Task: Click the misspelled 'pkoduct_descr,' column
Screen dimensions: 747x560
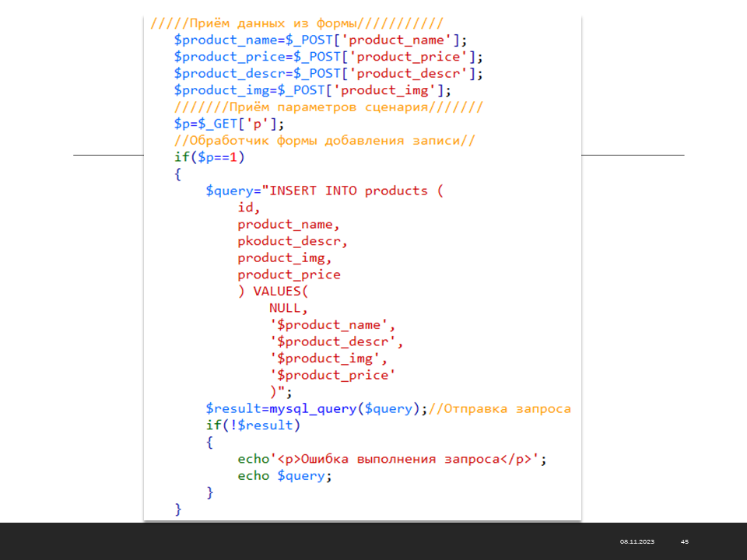Action: point(293,241)
